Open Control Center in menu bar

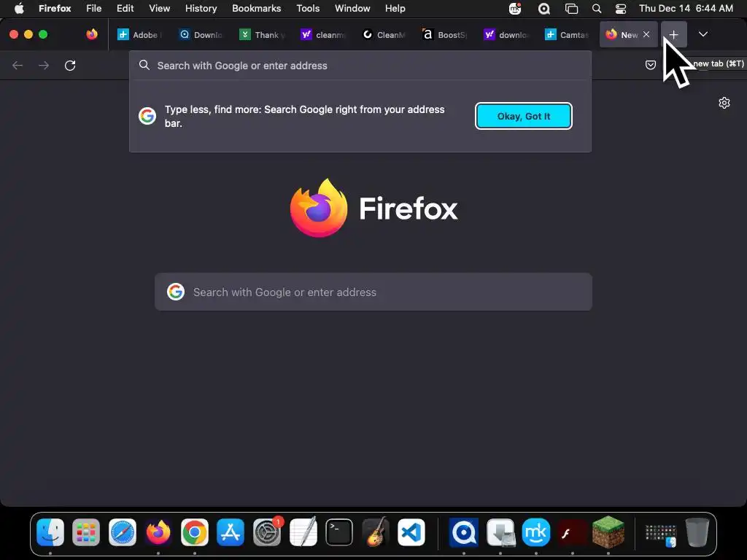(x=621, y=8)
